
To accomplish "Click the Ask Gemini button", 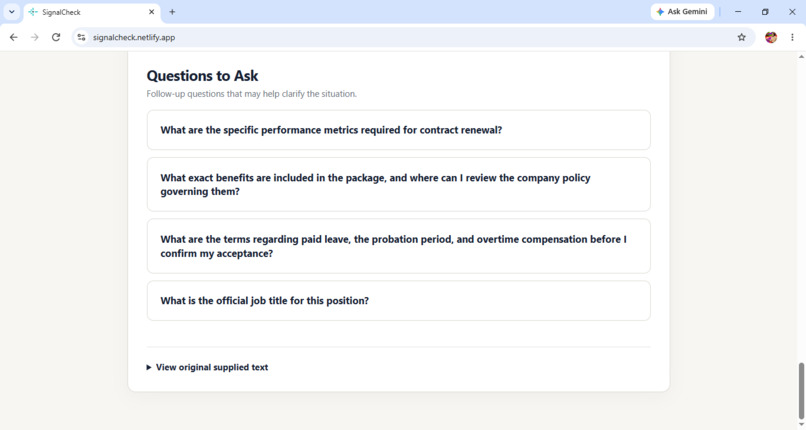I will coord(682,12).
